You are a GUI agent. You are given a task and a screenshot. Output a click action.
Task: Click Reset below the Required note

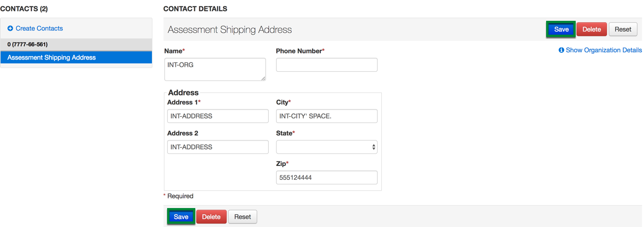coord(242,217)
